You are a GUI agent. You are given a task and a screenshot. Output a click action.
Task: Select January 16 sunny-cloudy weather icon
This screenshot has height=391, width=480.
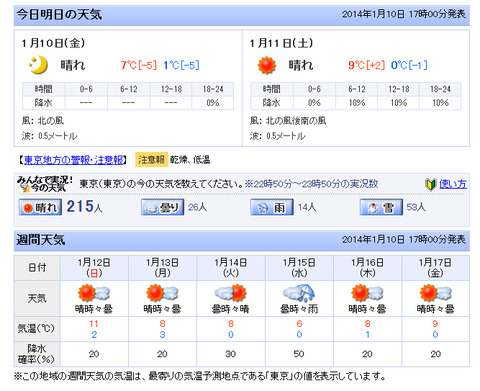367,293
